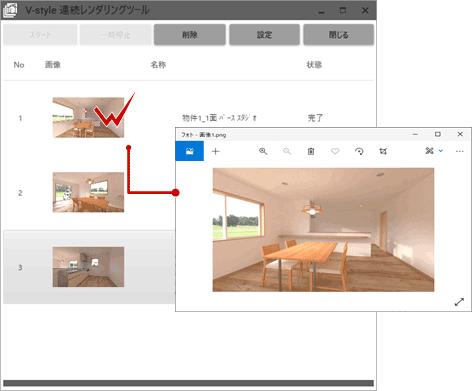
Task: Click the plus add-to icon
Action: (216, 151)
